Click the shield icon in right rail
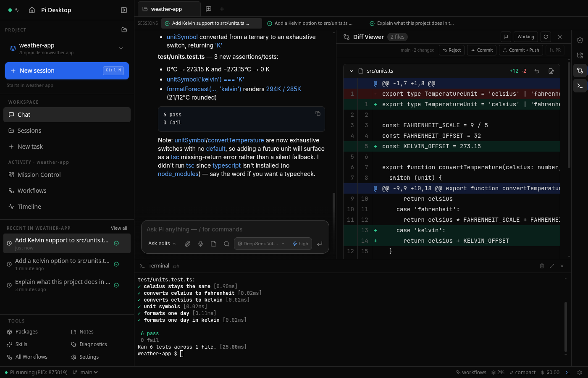 [580, 40]
